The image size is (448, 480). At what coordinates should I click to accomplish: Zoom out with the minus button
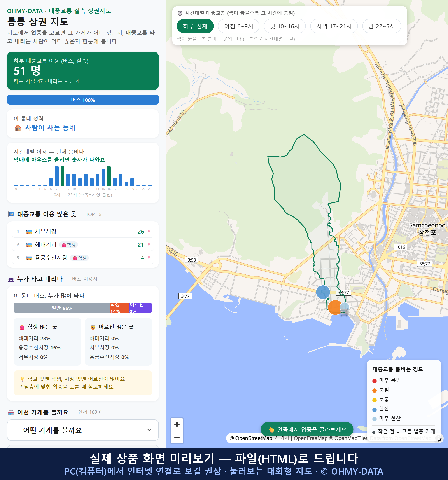[177, 437]
